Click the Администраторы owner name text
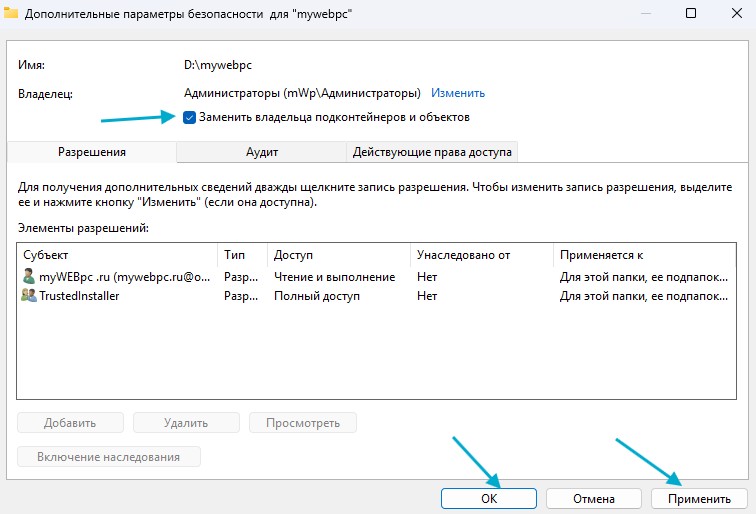756x514 pixels. click(x=302, y=93)
